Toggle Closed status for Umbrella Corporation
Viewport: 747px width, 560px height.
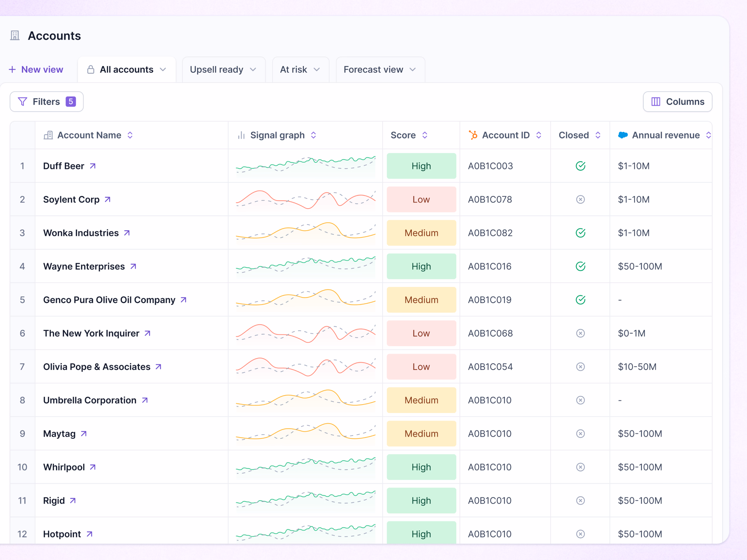pyautogui.click(x=580, y=400)
